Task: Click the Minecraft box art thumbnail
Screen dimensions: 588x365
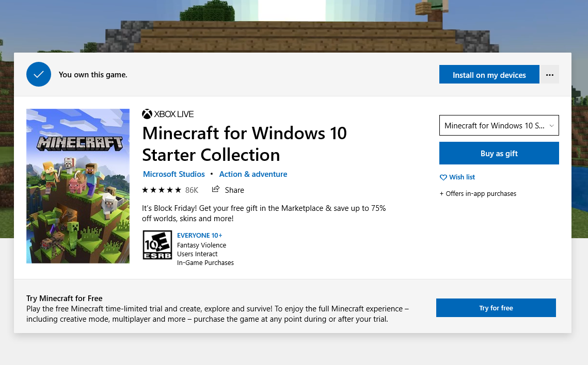Action: tap(78, 186)
